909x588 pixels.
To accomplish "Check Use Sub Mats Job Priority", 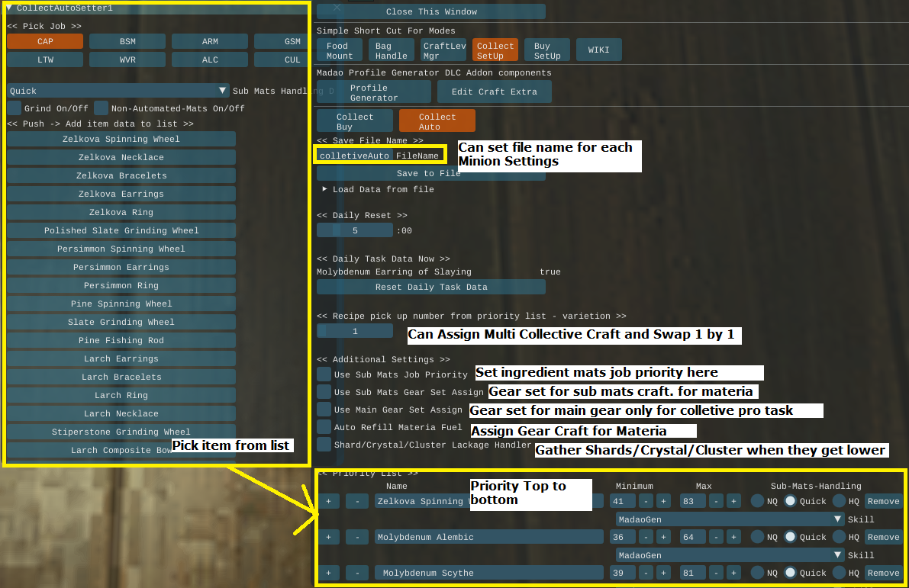I will 324,374.
